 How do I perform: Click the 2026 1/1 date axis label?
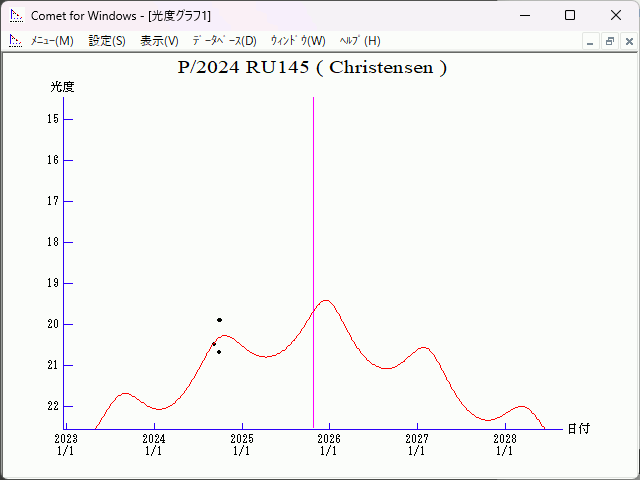(x=329, y=444)
